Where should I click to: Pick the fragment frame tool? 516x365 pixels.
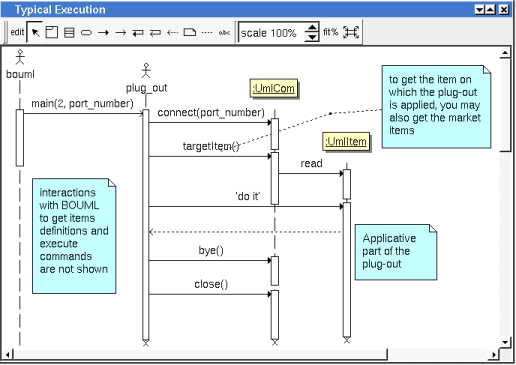coord(52,32)
